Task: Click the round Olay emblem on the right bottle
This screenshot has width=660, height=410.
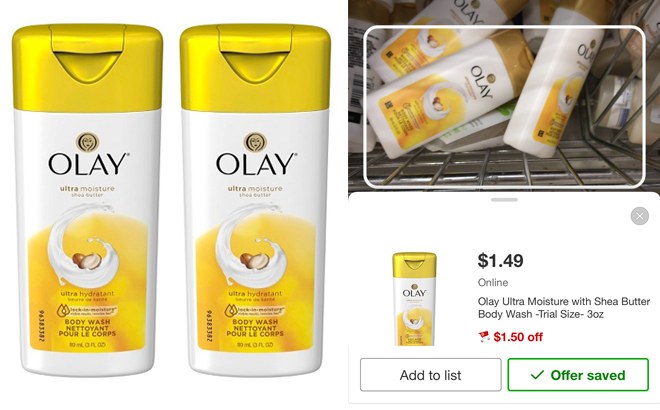Action: tap(255, 142)
